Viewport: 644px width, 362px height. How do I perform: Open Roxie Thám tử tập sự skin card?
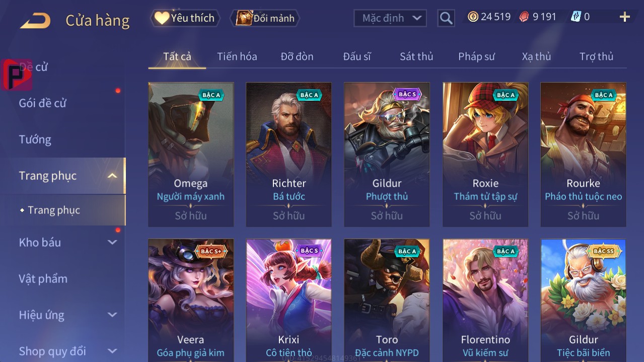point(485,155)
